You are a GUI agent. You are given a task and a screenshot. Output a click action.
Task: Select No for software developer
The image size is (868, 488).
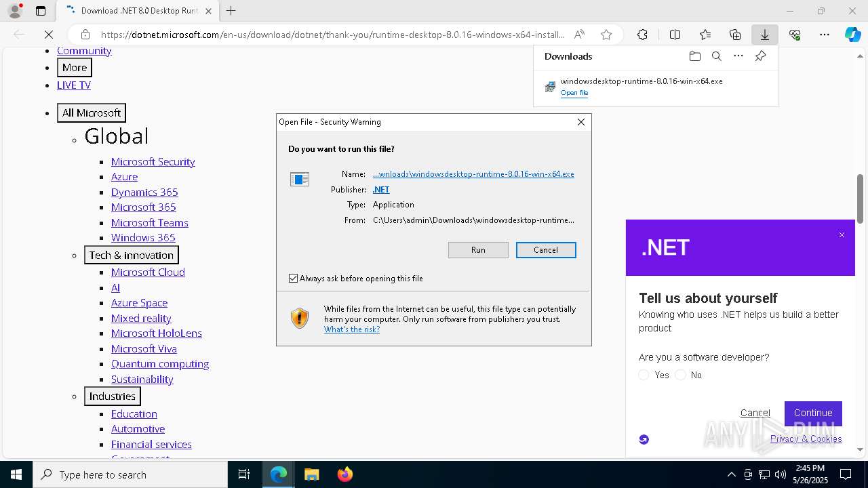pos(680,375)
